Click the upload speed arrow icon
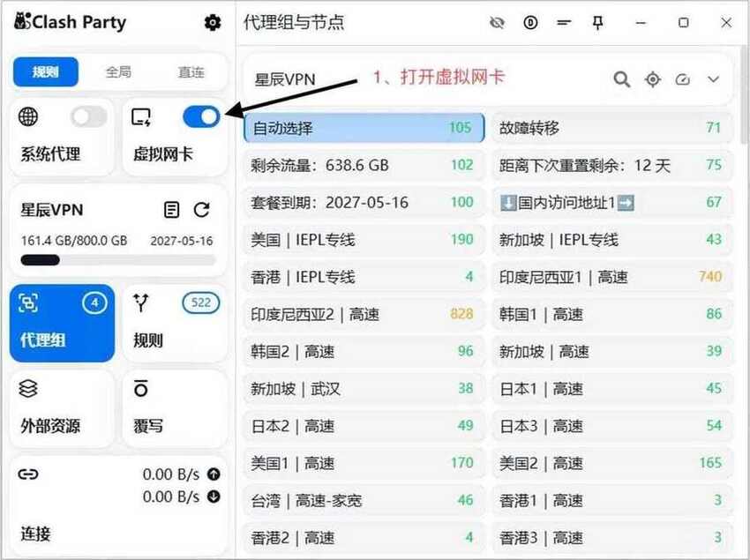Screen dimensions: 750x560 [214, 474]
